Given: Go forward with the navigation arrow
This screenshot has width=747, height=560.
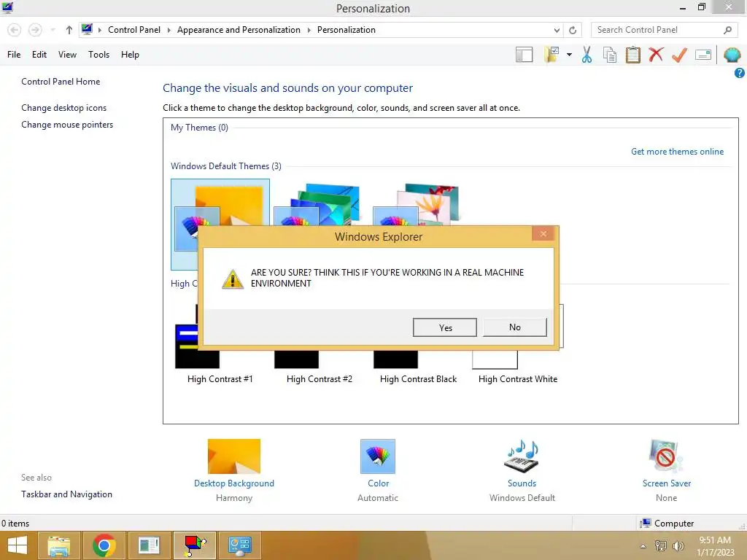Looking at the screenshot, I should coord(35,30).
